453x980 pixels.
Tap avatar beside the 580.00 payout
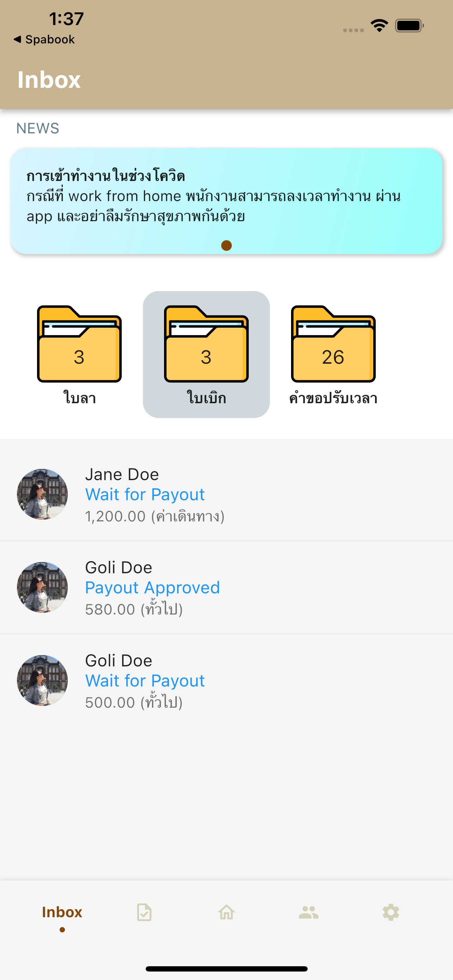[x=42, y=587]
